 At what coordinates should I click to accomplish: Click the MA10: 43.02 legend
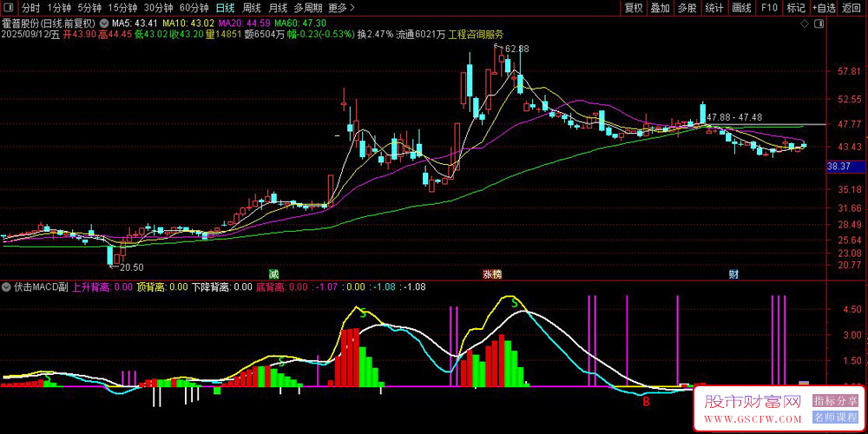tap(188, 23)
